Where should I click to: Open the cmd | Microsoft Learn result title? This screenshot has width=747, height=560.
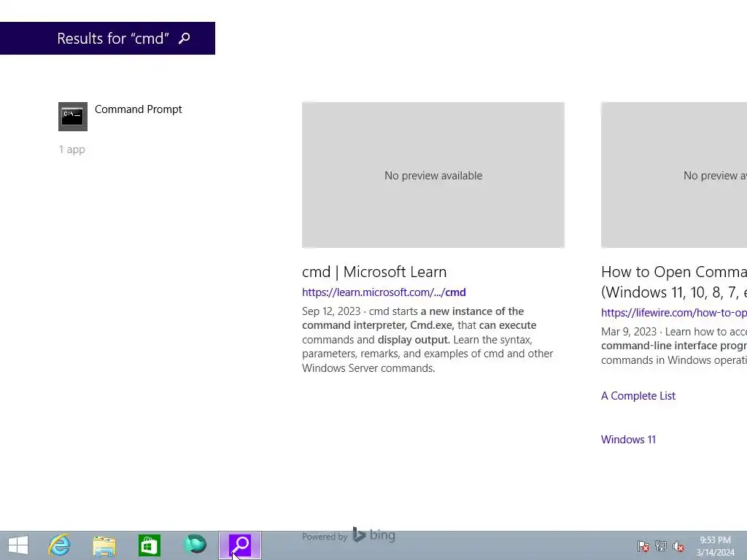[x=374, y=271]
